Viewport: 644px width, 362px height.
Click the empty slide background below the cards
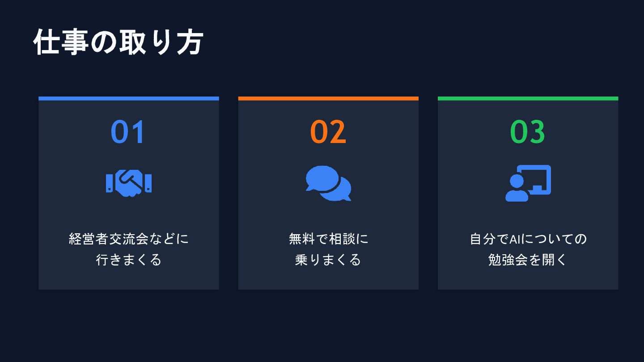pyautogui.click(x=322, y=326)
